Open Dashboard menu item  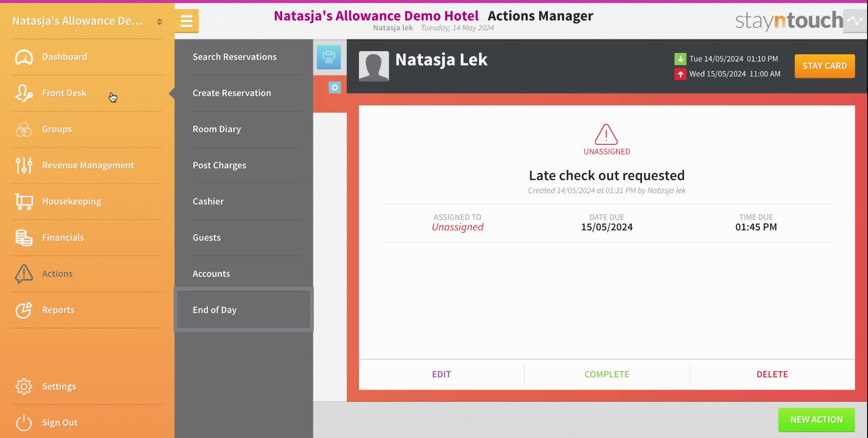(87, 57)
